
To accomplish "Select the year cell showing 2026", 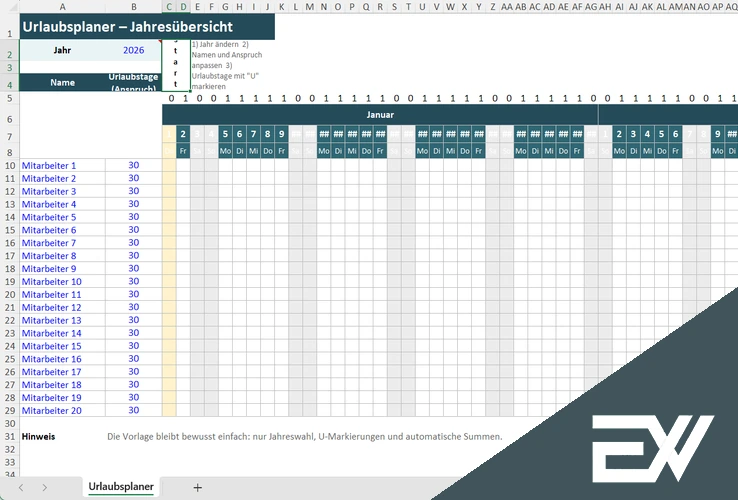I will click(133, 49).
